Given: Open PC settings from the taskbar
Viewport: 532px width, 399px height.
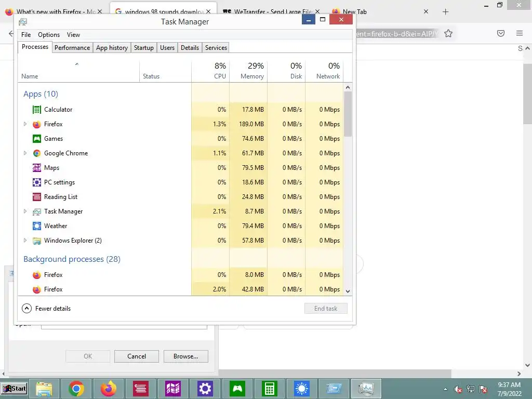Looking at the screenshot, I should pyautogui.click(x=205, y=389).
